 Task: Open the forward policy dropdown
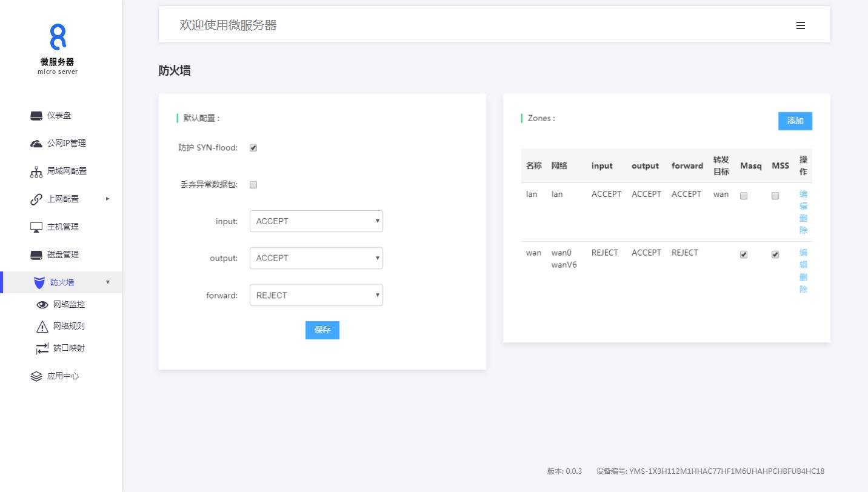(316, 296)
